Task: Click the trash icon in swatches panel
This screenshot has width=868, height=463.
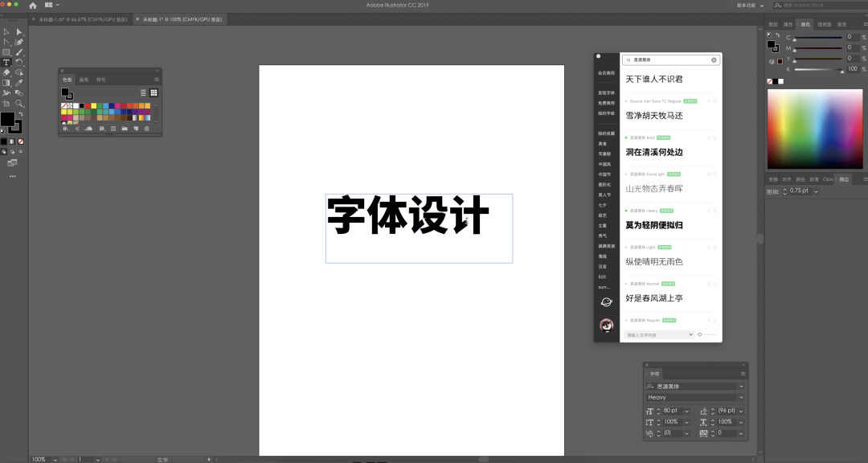Action: [x=146, y=129]
